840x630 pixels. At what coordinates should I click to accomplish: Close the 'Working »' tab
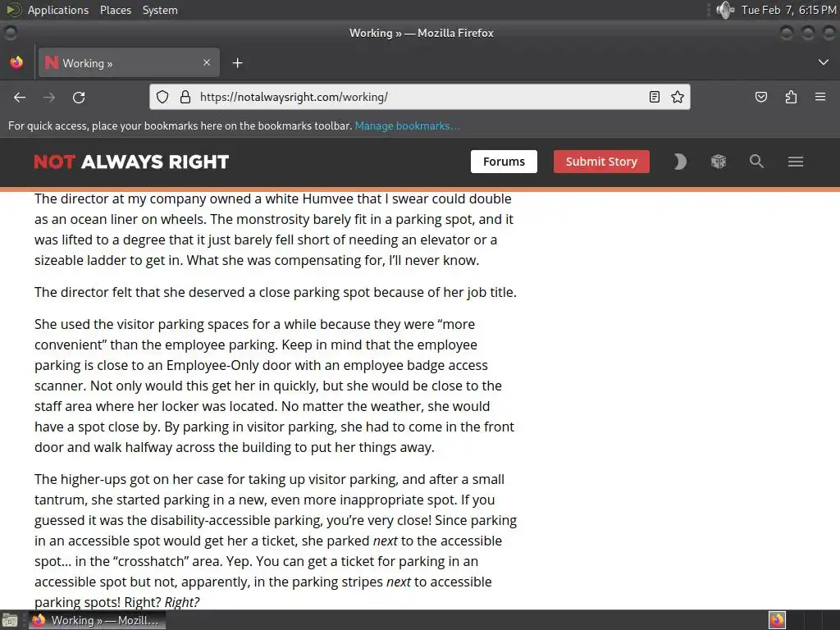(207, 62)
